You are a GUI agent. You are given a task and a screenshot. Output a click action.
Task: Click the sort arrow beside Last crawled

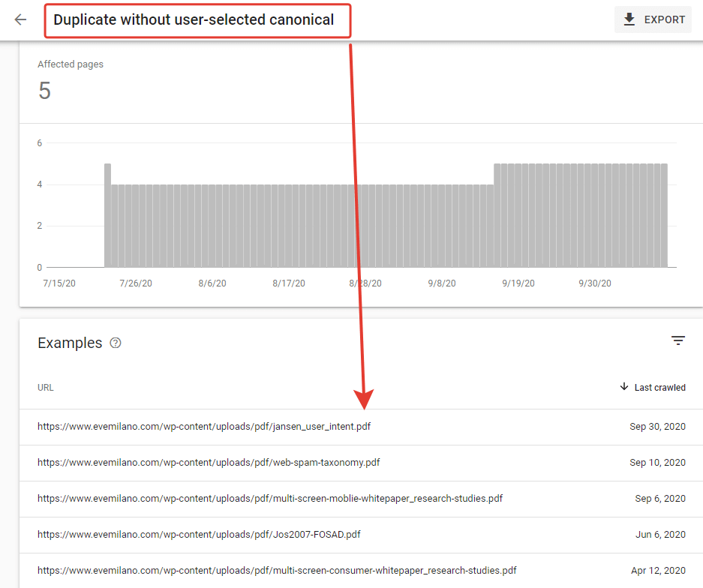623,387
